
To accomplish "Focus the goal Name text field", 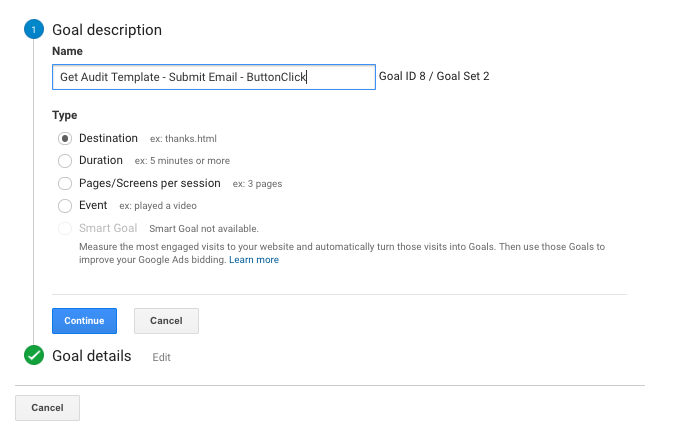I will pos(214,77).
